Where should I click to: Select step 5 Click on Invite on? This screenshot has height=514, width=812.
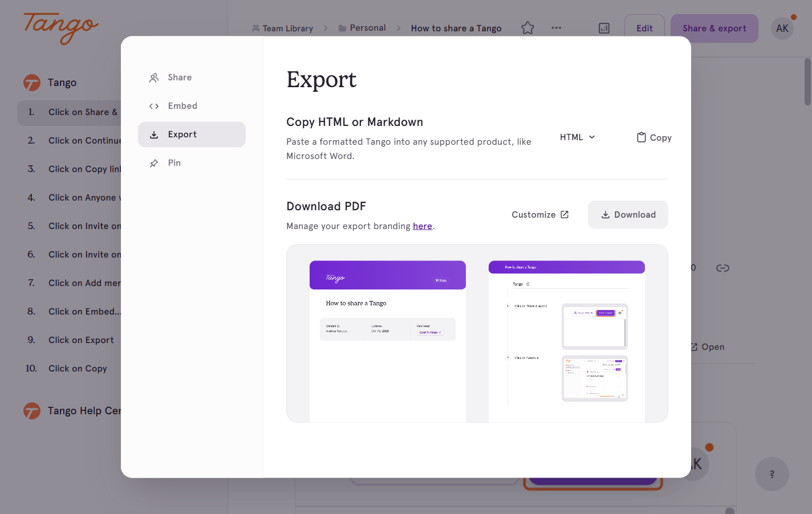(70, 226)
